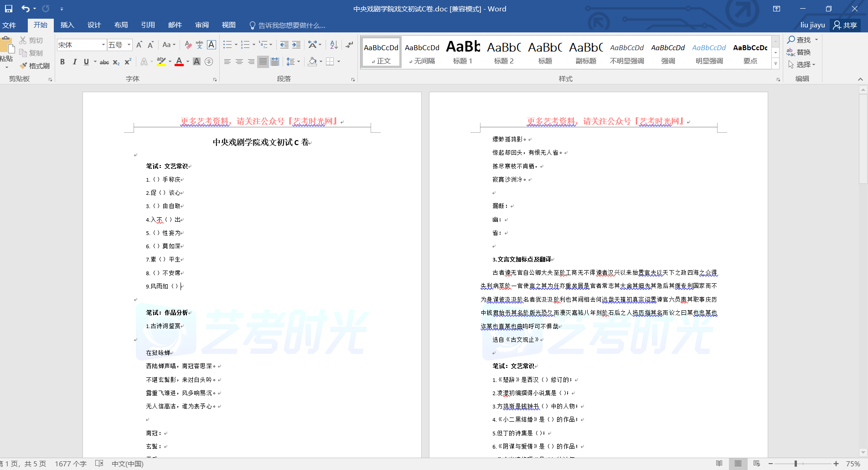Click the increase indent icon
This screenshot has width=868, height=470.
(x=296, y=45)
